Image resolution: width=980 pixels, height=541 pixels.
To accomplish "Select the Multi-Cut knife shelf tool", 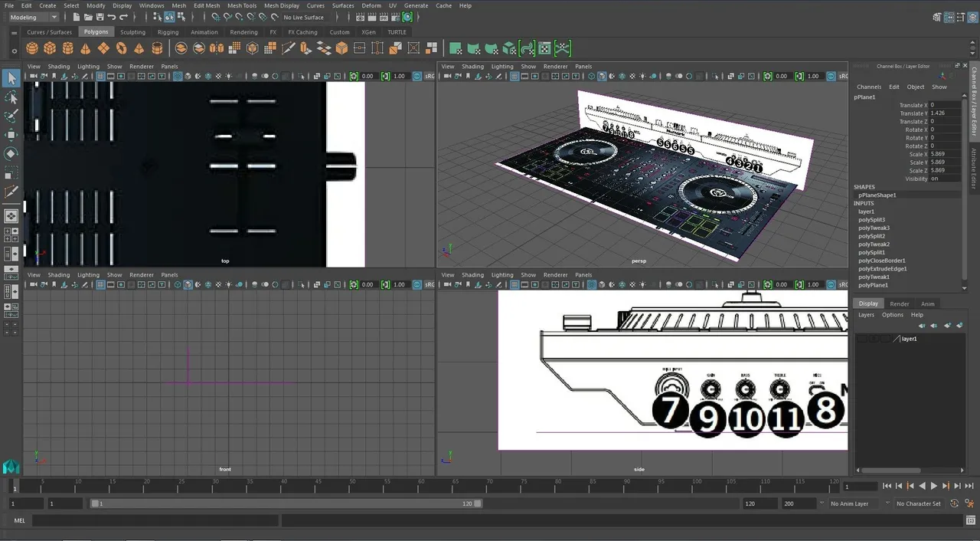I will tap(289, 48).
